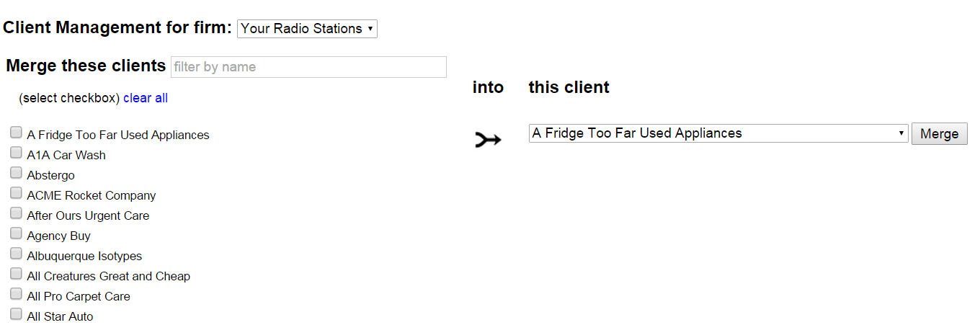
Task: Click the merge arrow icon
Action: click(487, 141)
